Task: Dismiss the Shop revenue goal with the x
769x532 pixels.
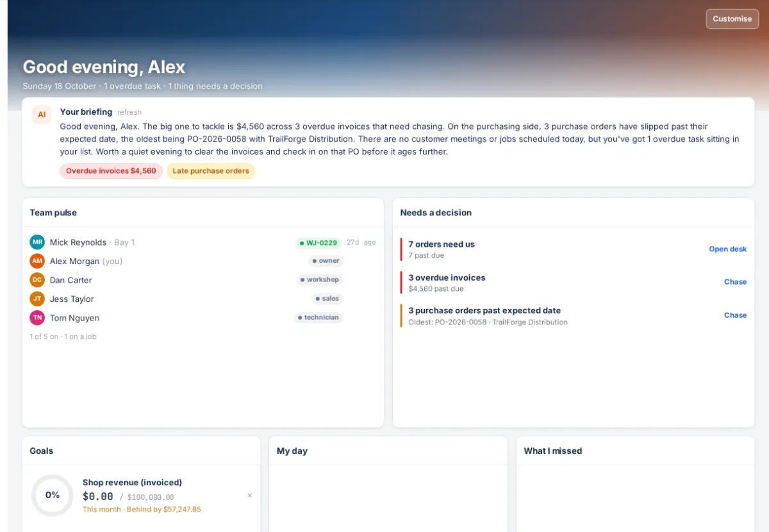Action: pyautogui.click(x=250, y=495)
